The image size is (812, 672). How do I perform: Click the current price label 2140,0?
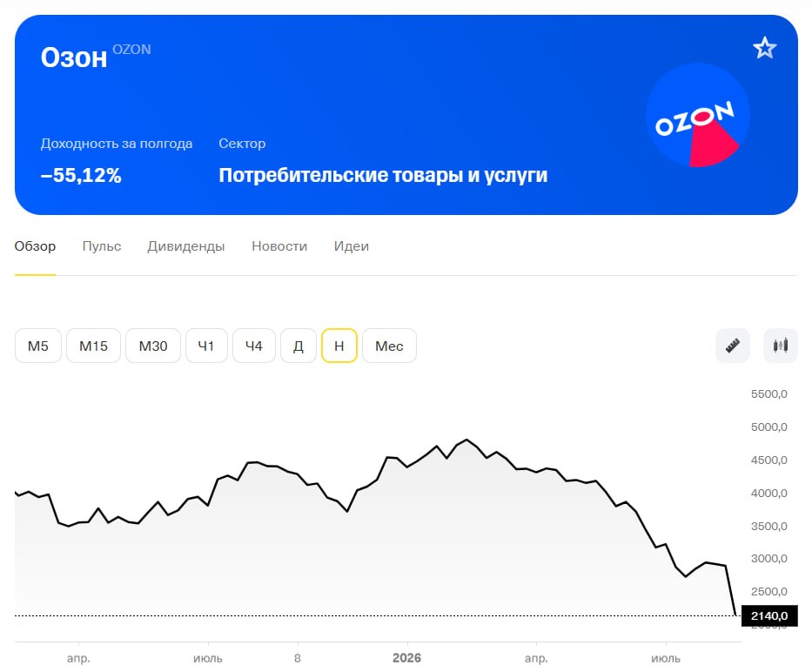(769, 615)
